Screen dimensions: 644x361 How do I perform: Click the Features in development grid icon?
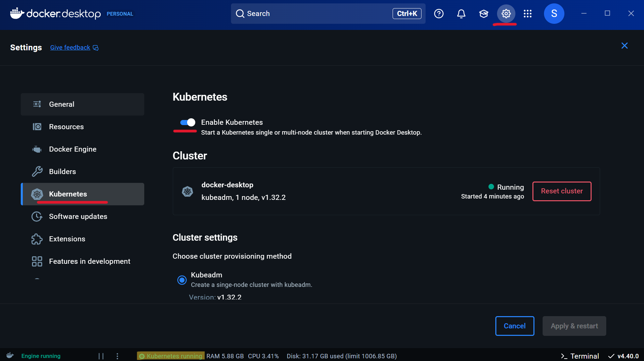pyautogui.click(x=37, y=261)
